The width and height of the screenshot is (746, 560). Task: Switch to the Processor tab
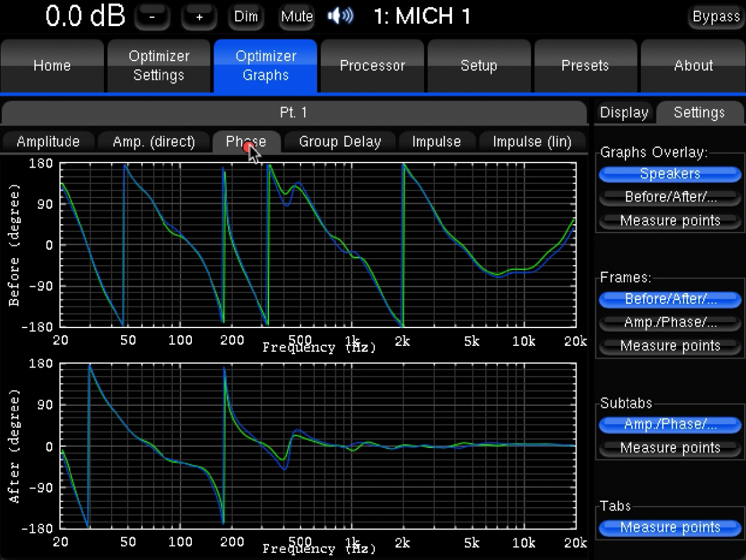click(x=372, y=66)
